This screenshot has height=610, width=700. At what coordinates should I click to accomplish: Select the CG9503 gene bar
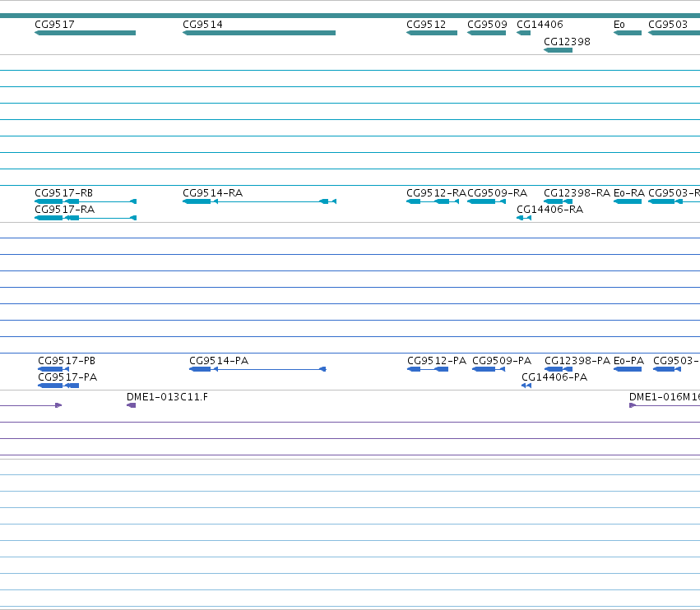coord(675,33)
